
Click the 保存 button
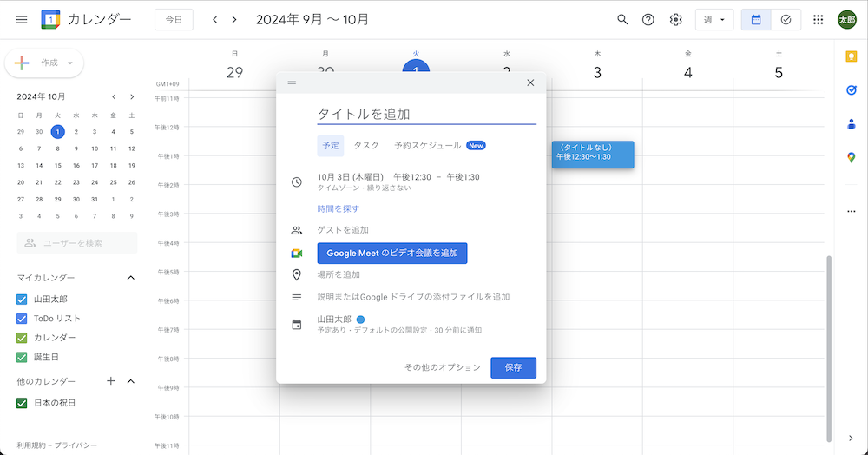click(513, 367)
